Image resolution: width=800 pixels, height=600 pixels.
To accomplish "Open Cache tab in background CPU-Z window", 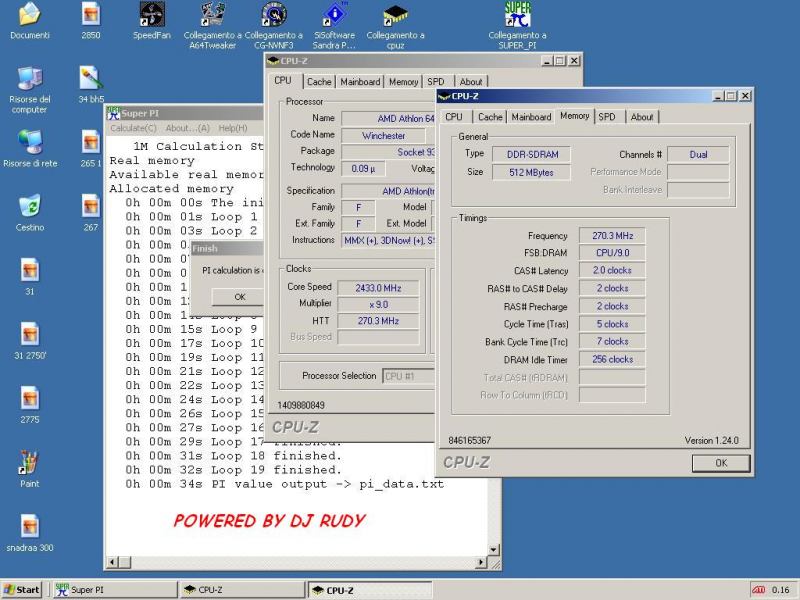I will 319,82.
